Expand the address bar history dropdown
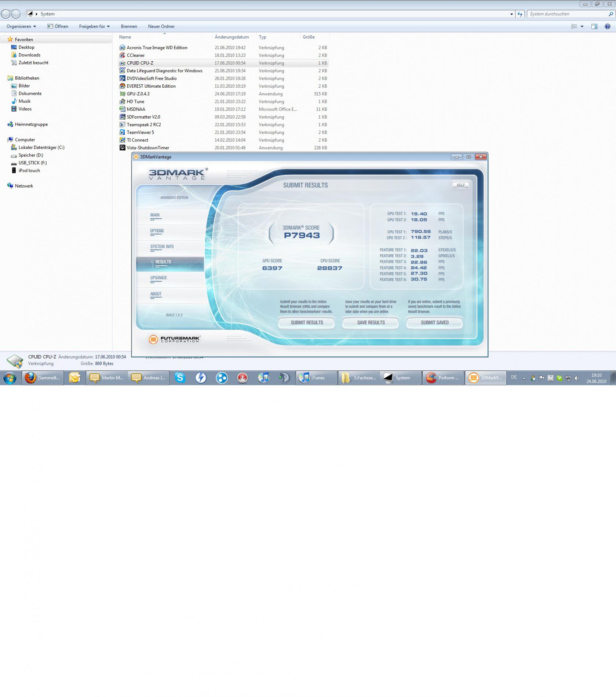The width and height of the screenshot is (616, 697). 512,14
